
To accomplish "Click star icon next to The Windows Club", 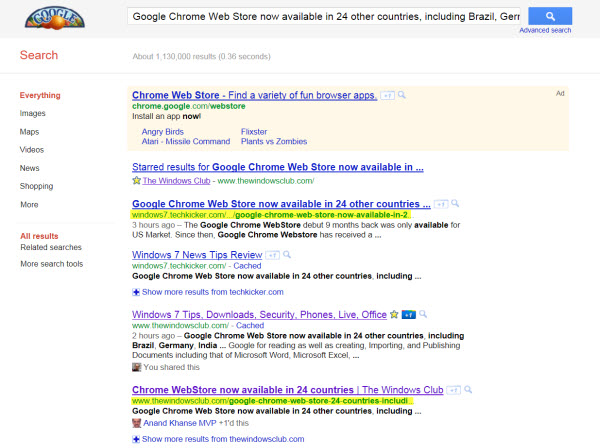I will click(137, 180).
